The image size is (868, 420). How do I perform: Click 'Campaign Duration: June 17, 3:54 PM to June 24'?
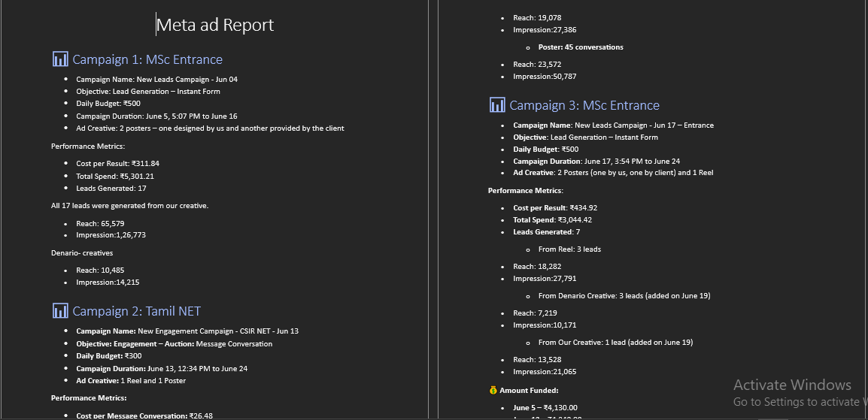[596, 162]
